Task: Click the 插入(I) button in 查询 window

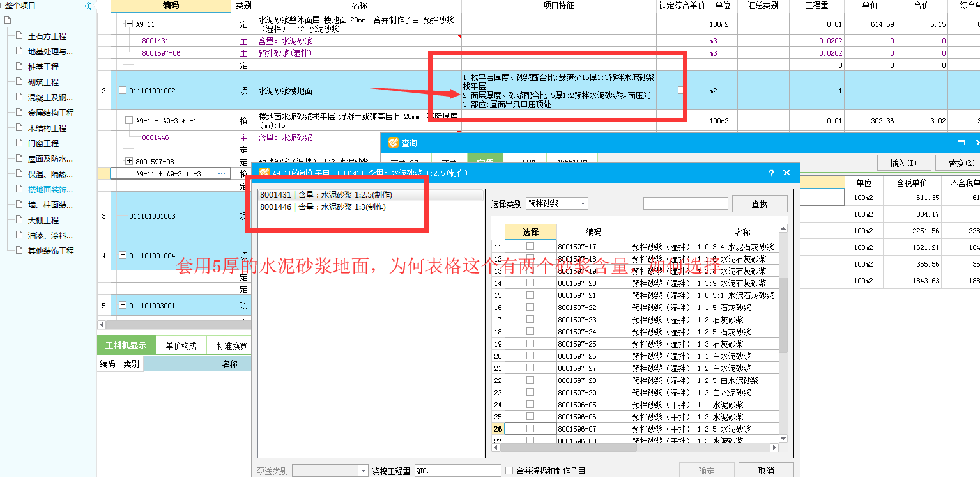Action: pyautogui.click(x=903, y=163)
